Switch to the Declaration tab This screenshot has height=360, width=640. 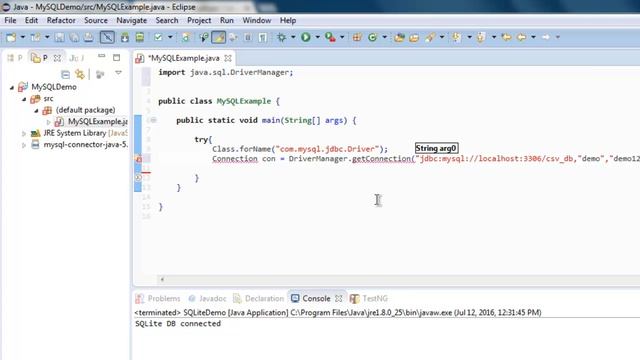(x=258, y=299)
